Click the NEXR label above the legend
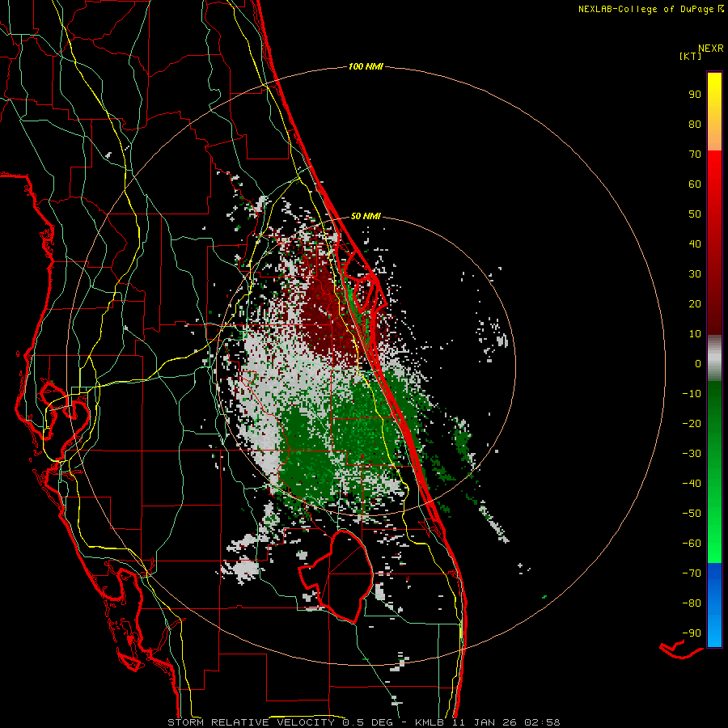728x728 pixels. click(711, 49)
